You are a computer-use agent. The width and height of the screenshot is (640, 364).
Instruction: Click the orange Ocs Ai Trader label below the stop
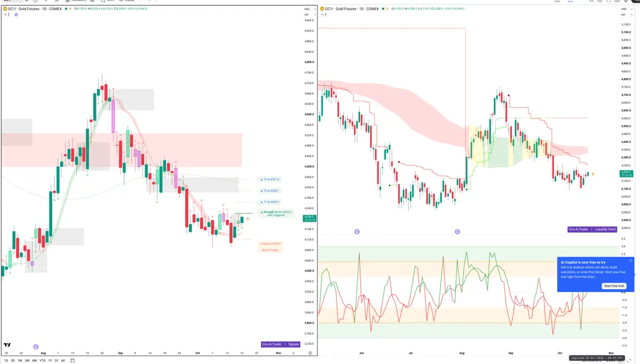270,250
